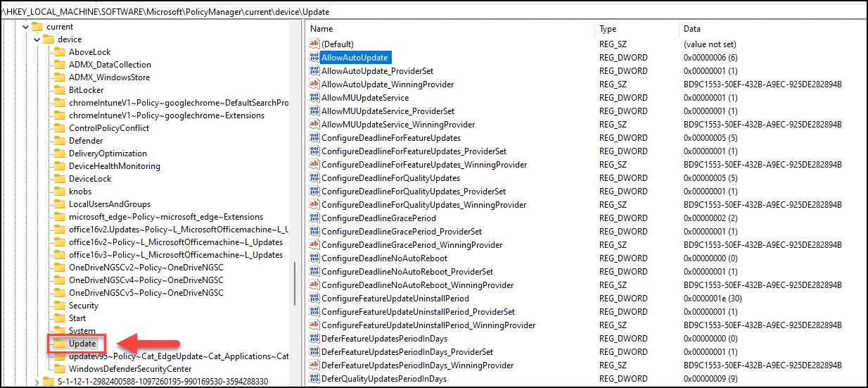Click the 0x00000009 (9) data cell
This screenshot has width=868, height=388.
710,379
